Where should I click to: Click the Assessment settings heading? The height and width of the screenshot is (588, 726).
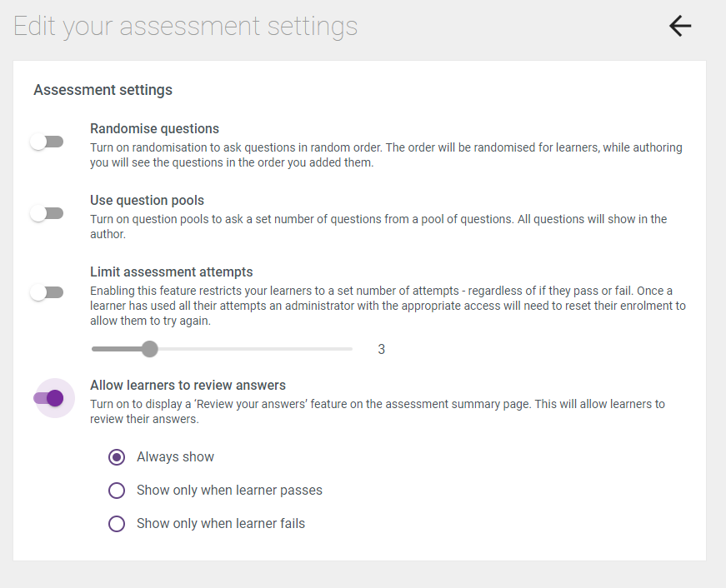click(103, 90)
